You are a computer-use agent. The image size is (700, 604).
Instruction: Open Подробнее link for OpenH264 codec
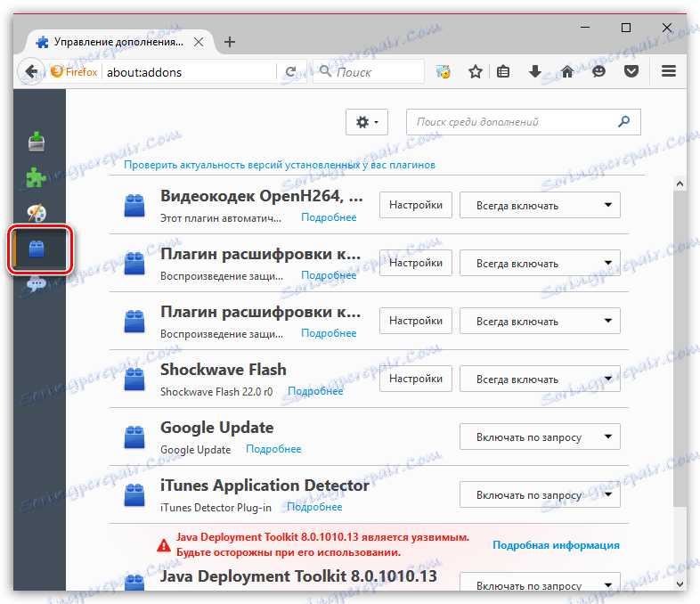tap(329, 217)
